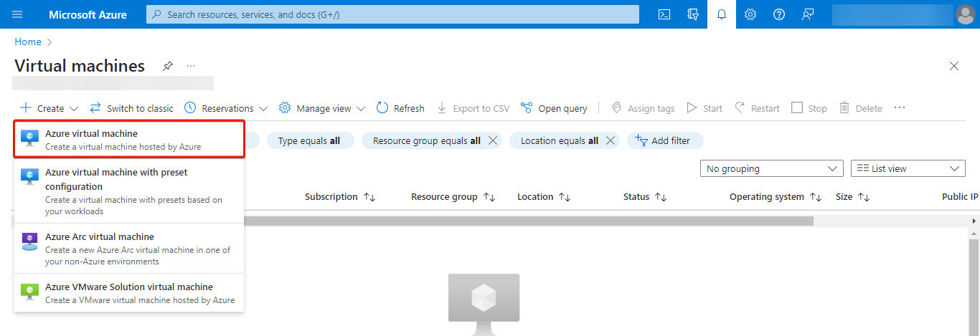Select Azure virtual machine menu option
The image size is (980, 336).
coord(129,139)
